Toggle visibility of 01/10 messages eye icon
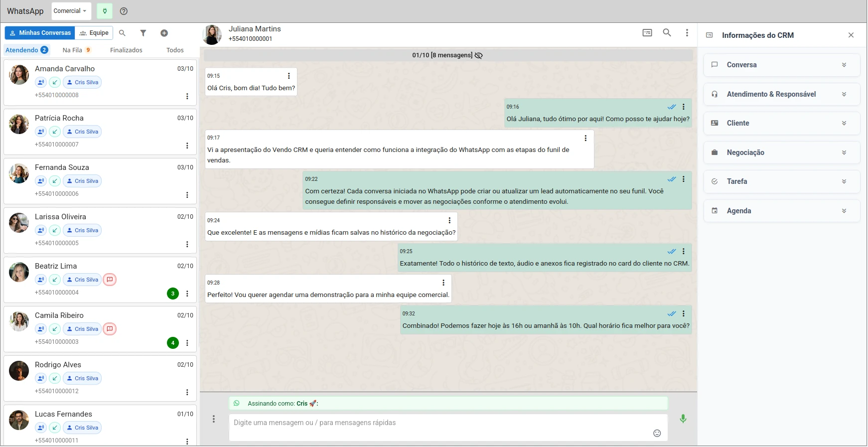 478,55
